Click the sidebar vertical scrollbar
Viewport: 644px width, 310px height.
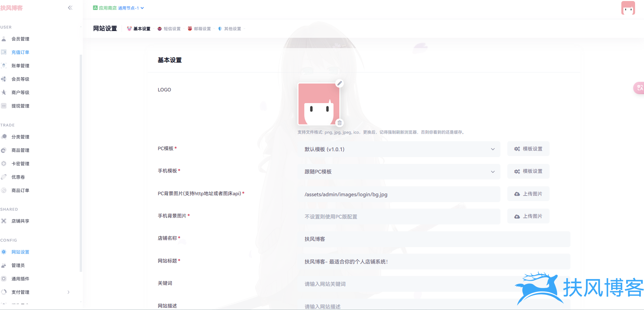tap(81, 163)
